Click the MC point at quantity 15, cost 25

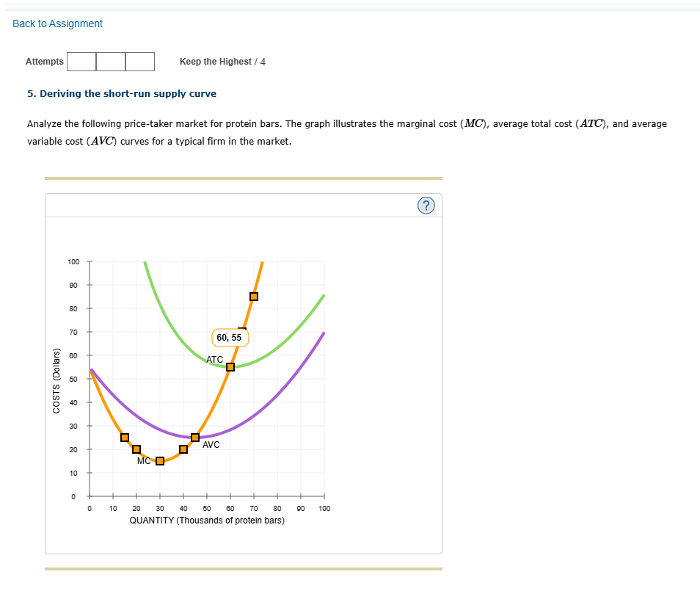[125, 438]
